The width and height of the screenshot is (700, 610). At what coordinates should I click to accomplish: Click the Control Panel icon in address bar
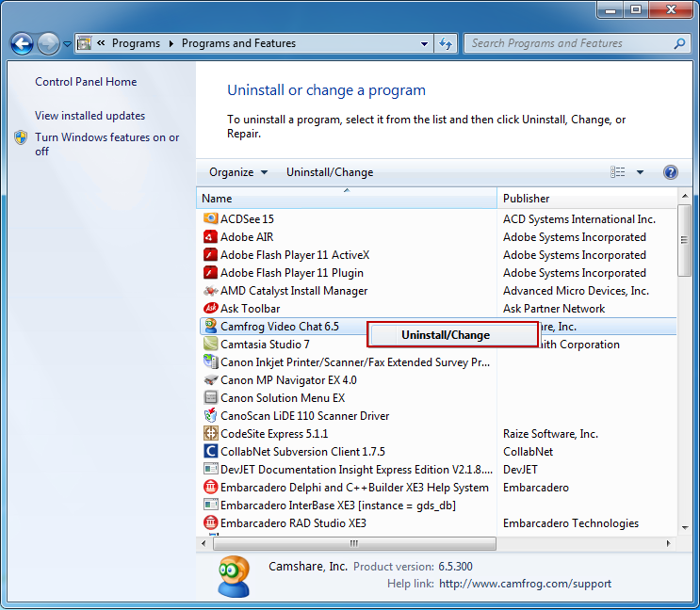(85, 43)
